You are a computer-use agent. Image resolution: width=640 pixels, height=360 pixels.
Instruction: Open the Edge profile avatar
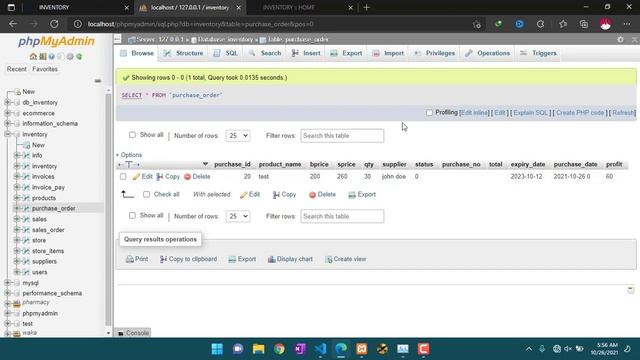[605, 24]
